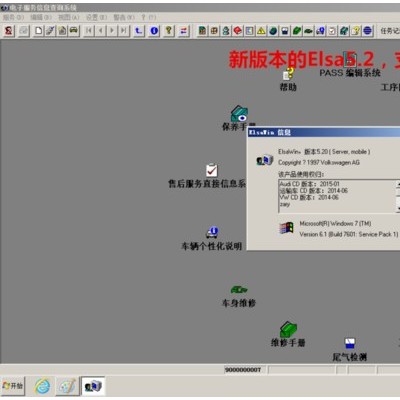Click the emissions test toolbar icon
The height and width of the screenshot is (400, 400).
coord(285,31)
